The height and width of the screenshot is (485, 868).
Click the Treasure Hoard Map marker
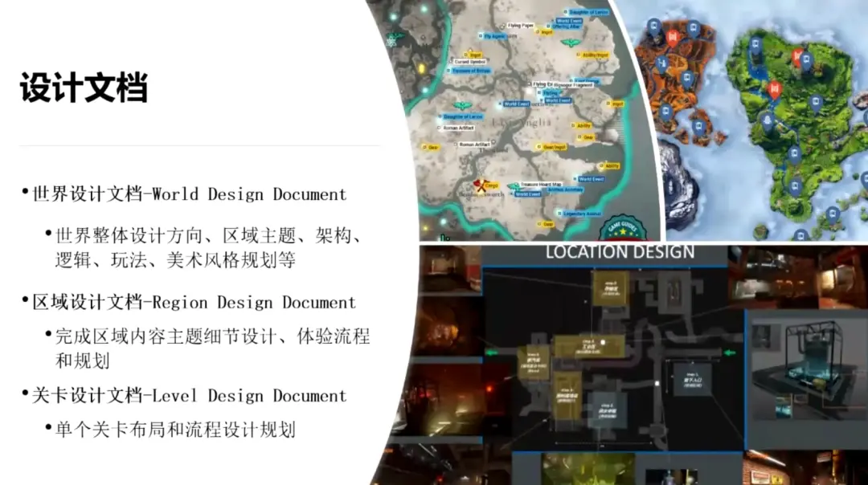537,184
